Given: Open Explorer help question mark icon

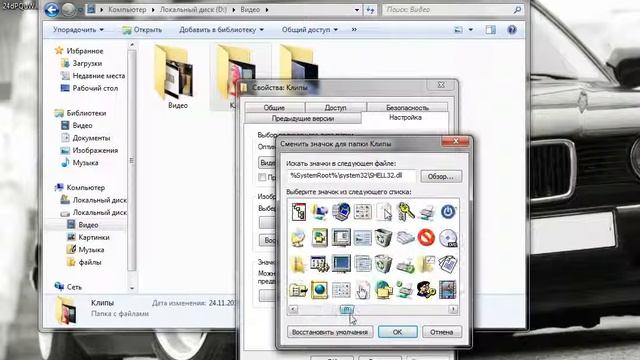Looking at the screenshot, I should (512, 29).
